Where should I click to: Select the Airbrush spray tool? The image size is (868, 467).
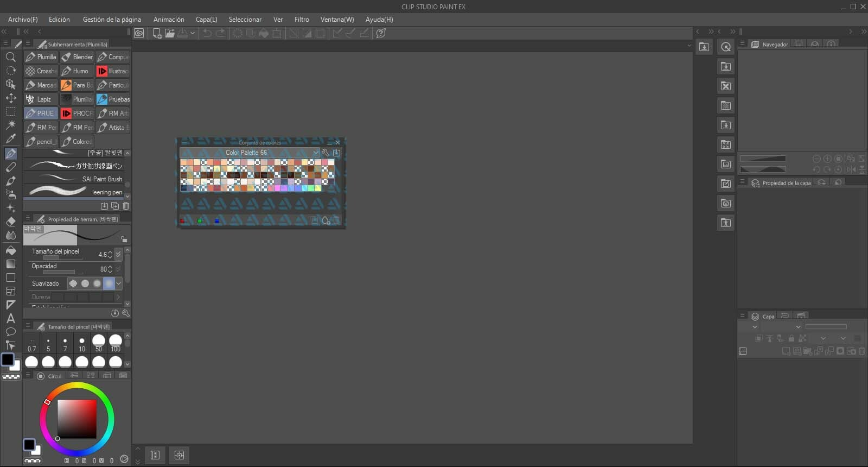click(10, 194)
